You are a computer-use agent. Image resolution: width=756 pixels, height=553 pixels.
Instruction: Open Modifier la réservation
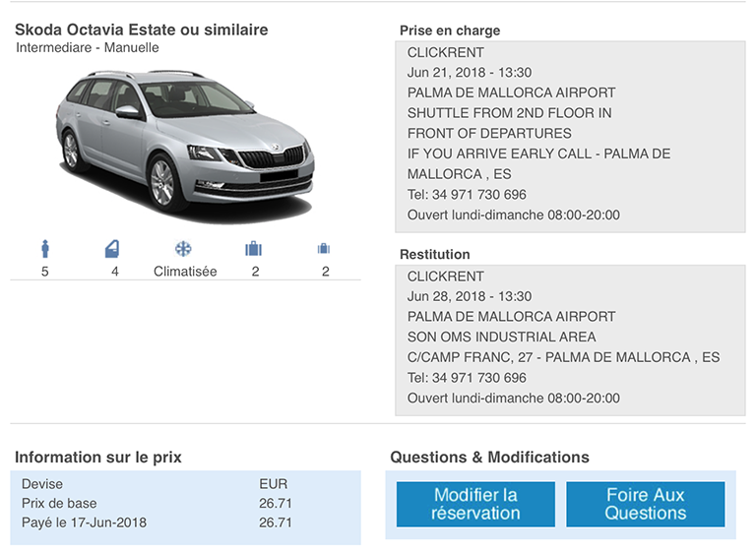(475, 504)
